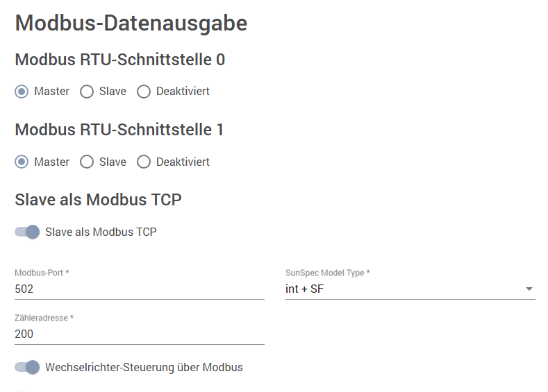Disable the Slave als Modbus TCP switch

click(x=27, y=232)
